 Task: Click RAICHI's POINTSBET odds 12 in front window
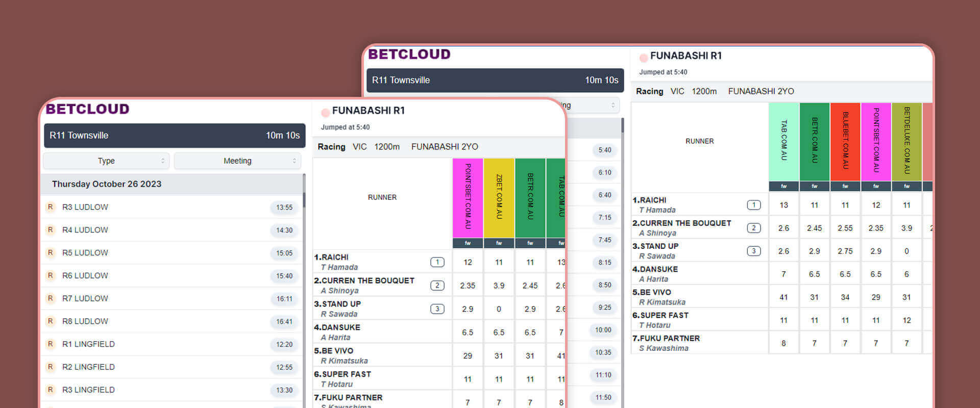pos(468,262)
